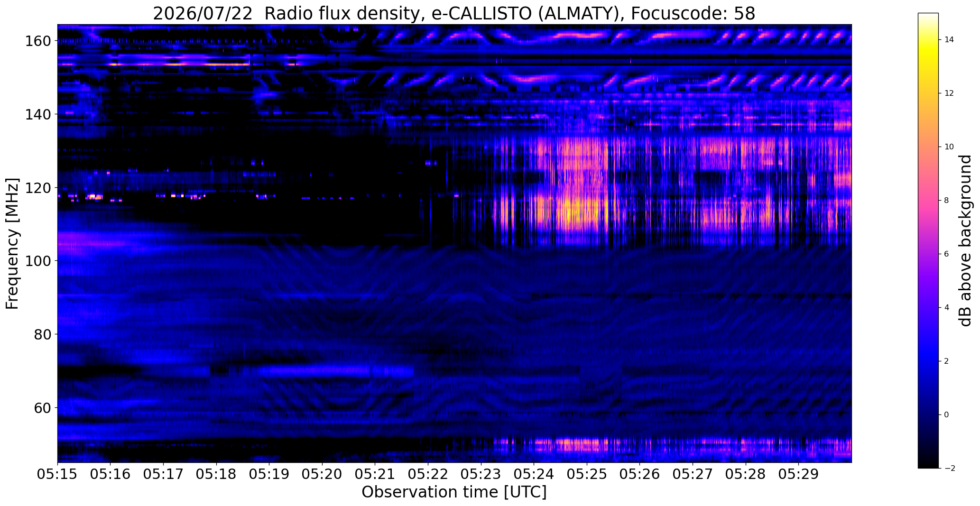Click the 120 MHz frequency tick label
Viewport: 980px width, 506px height.
(x=37, y=188)
